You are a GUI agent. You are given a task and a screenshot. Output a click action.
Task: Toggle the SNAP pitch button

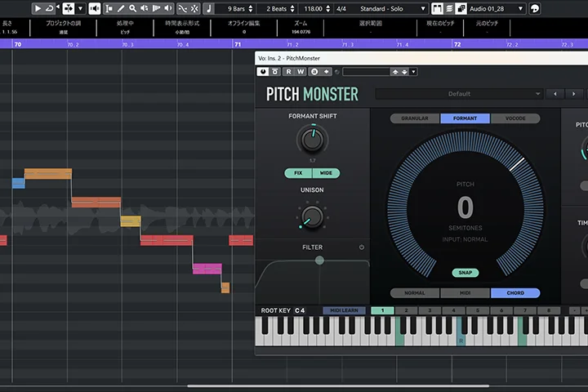coord(465,273)
